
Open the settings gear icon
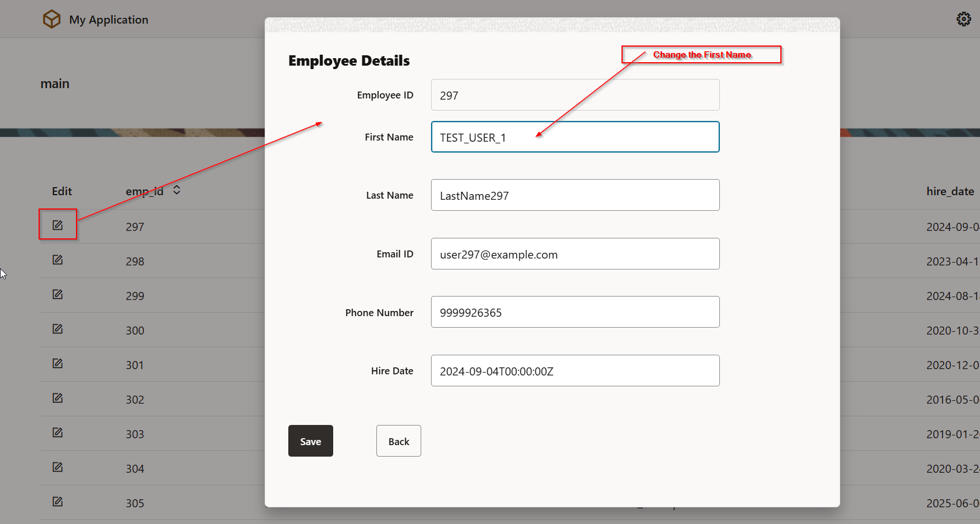pos(963,19)
